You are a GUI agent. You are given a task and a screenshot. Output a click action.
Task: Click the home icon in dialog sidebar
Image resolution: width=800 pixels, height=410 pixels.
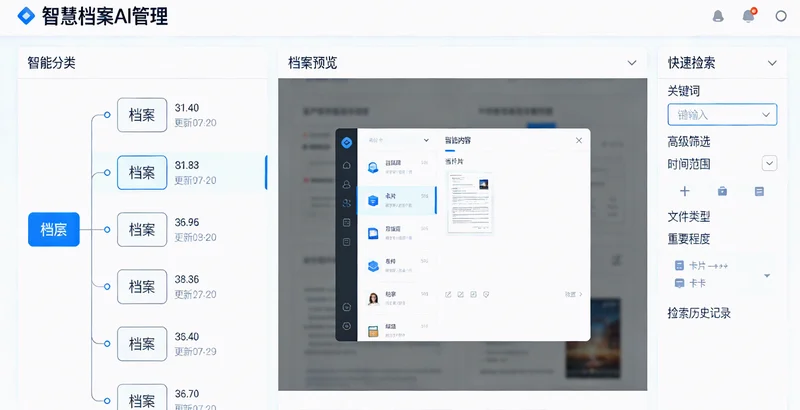coord(347,165)
